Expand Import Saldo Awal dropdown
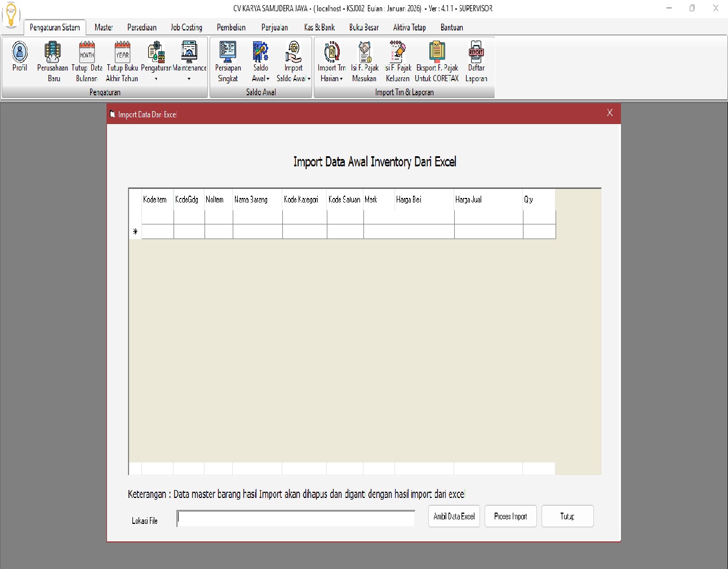This screenshot has height=569, width=728. pos(309,79)
